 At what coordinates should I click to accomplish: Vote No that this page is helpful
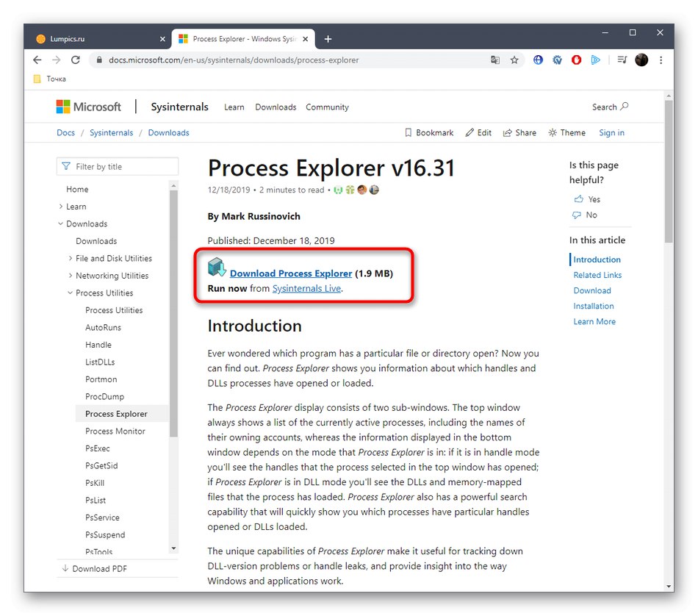585,215
